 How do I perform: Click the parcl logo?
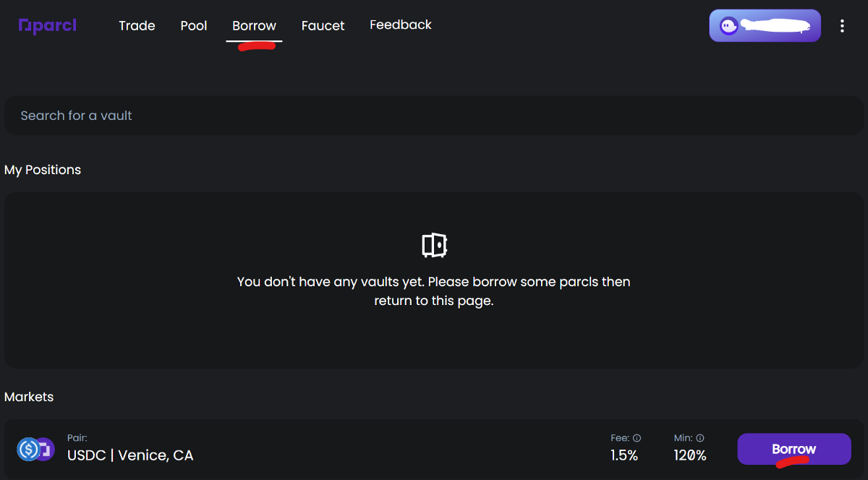click(x=47, y=26)
